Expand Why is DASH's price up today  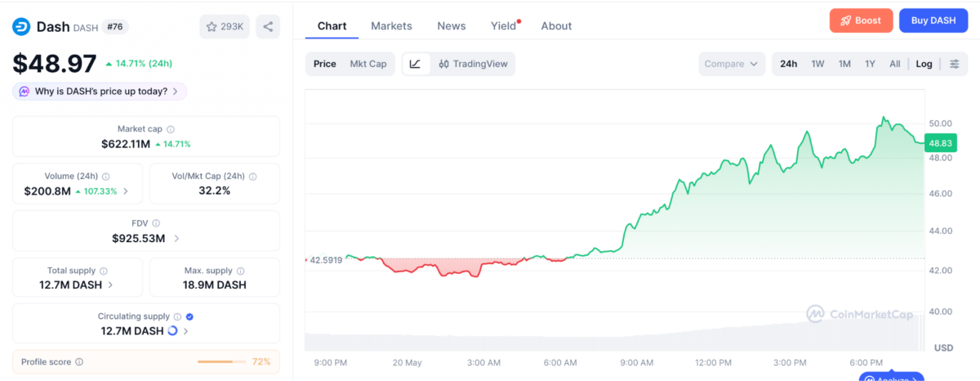point(99,92)
